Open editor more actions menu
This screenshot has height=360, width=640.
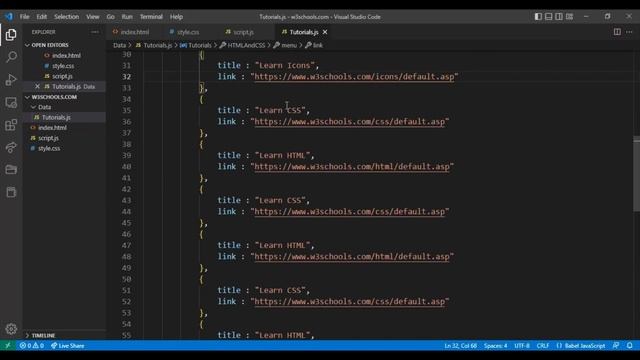coord(629,32)
